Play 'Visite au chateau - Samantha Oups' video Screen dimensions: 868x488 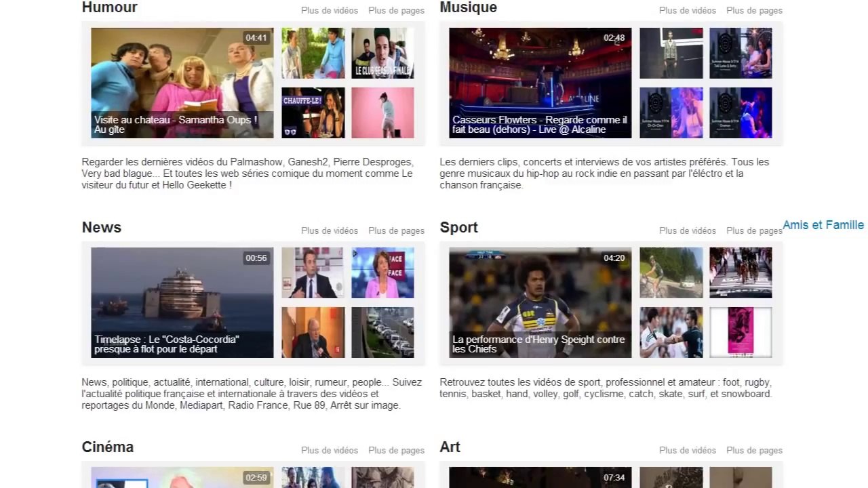182,83
